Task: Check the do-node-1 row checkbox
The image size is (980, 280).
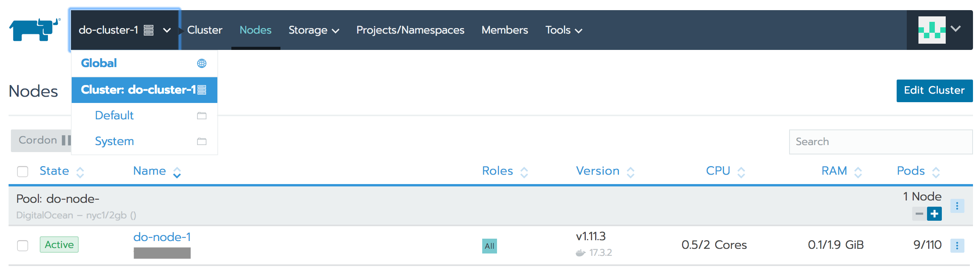Action: pos(23,246)
